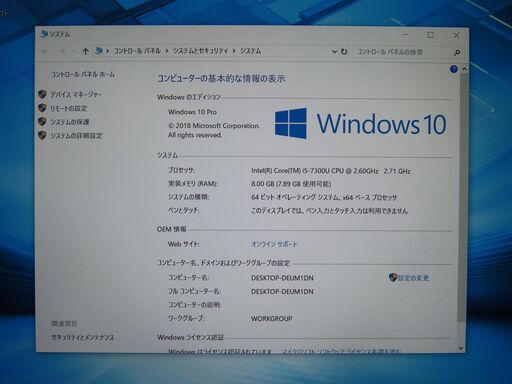Open コントロール パネル ホーム link

pyautogui.click(x=83, y=75)
